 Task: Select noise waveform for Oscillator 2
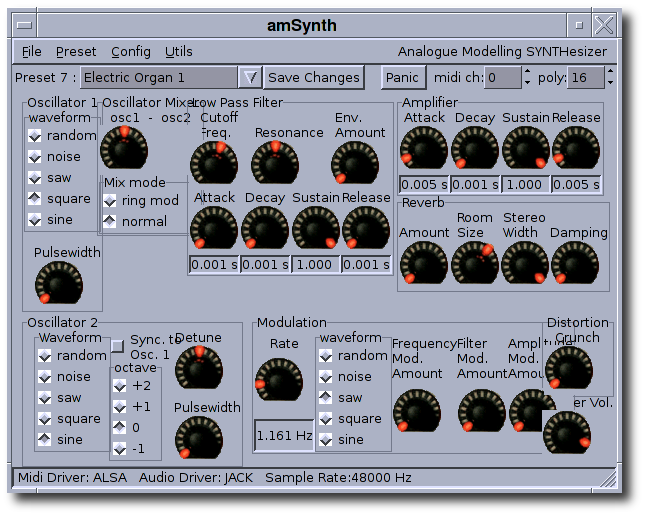point(64,377)
